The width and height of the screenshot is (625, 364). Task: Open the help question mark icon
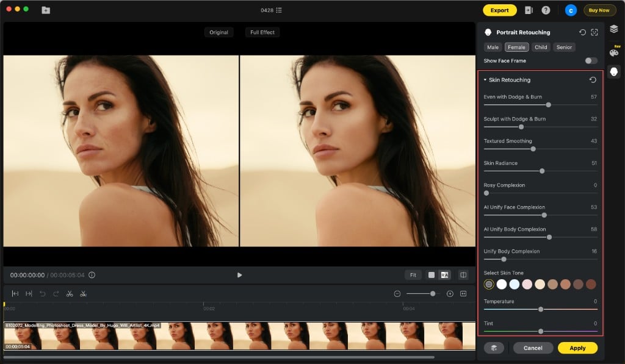(x=546, y=10)
